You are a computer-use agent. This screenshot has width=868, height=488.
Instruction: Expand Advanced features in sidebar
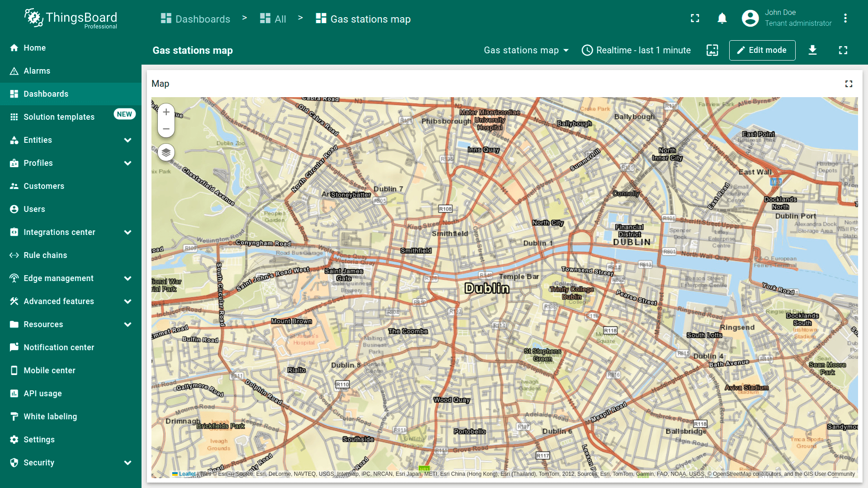tap(127, 301)
